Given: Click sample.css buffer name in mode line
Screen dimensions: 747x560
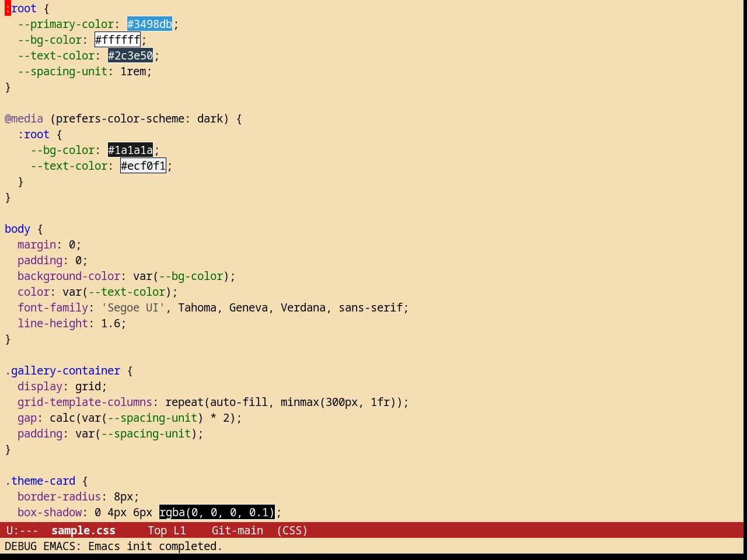Looking at the screenshot, I should [83, 530].
